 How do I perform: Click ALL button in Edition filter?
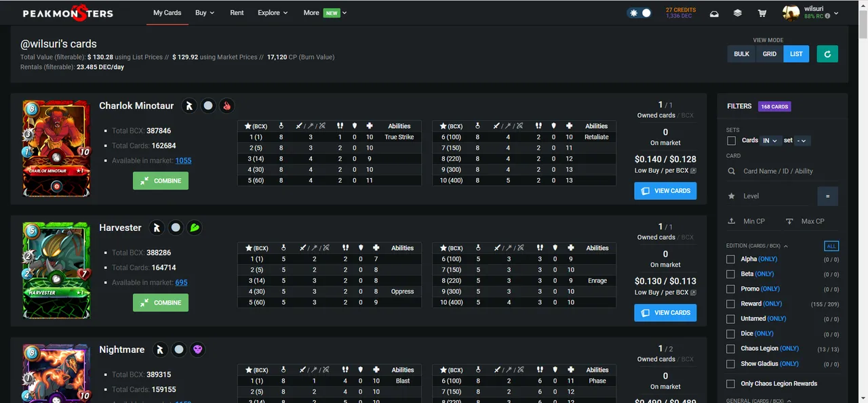[831, 246]
